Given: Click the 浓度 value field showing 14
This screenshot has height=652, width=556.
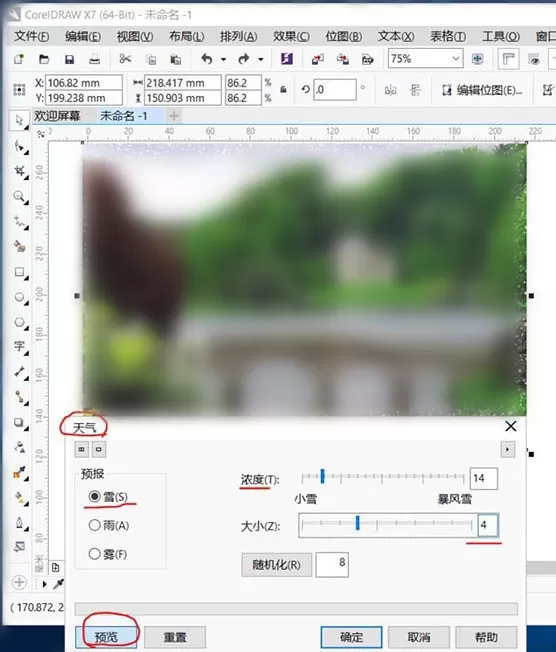Looking at the screenshot, I should coord(483,478).
